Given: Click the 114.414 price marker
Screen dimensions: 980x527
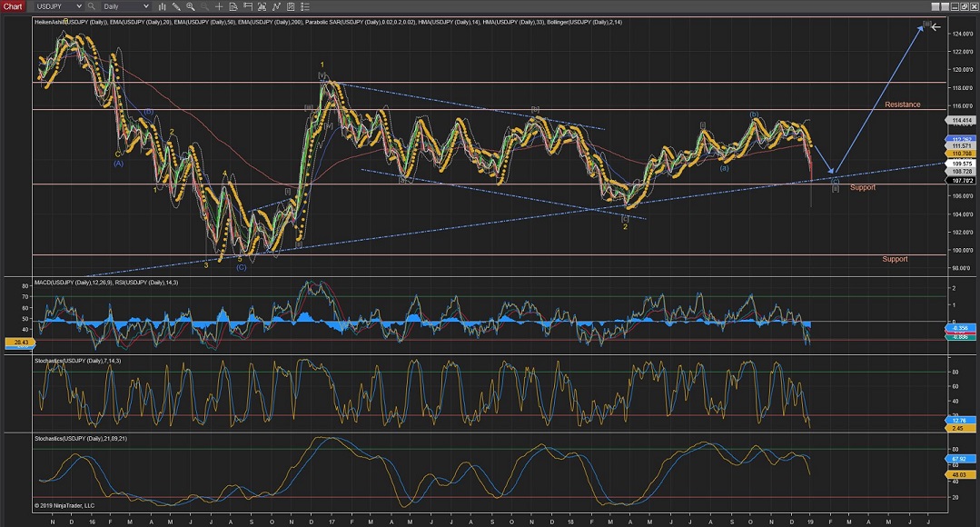Looking at the screenshot, I should pos(962,120).
